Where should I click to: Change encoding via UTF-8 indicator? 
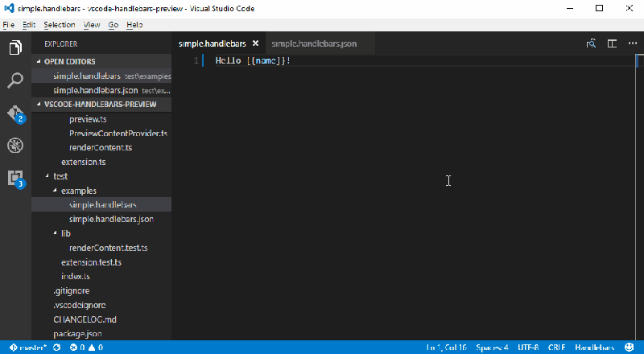point(528,348)
